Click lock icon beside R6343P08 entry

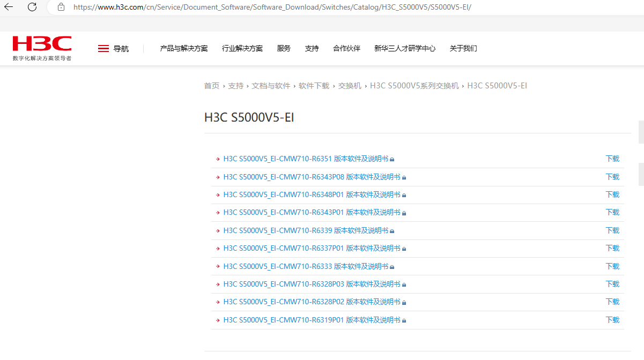(x=404, y=177)
